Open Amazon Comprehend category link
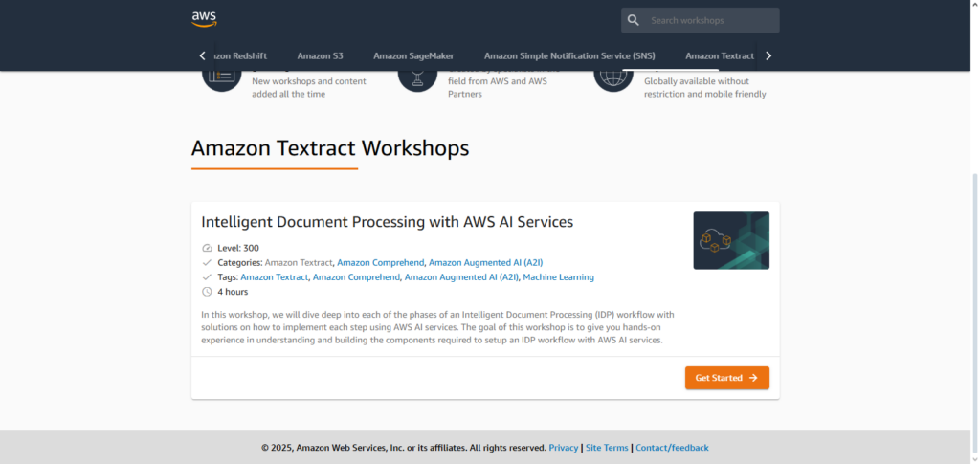Viewport: 980px width, 464px height. tap(381, 263)
